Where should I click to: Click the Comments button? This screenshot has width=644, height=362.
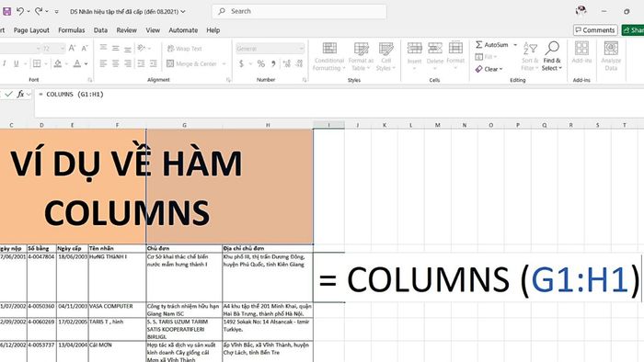click(595, 30)
